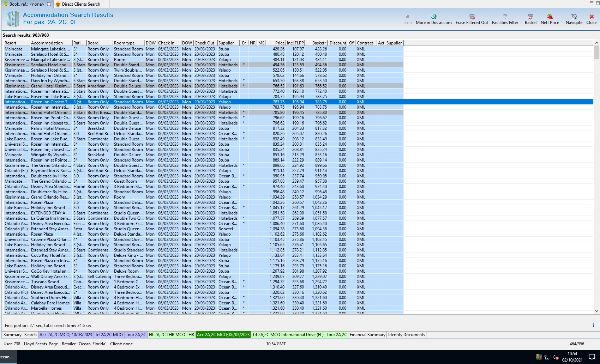This screenshot has height=364, width=600.
Task: Click the Retailer: 'Ocean-Florida' status text
Action: pyautogui.click(x=84, y=344)
